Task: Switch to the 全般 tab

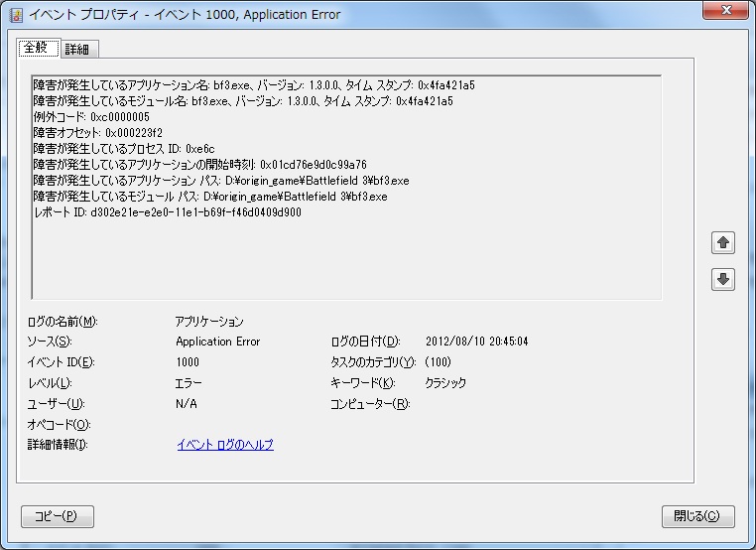Action: tap(39, 48)
